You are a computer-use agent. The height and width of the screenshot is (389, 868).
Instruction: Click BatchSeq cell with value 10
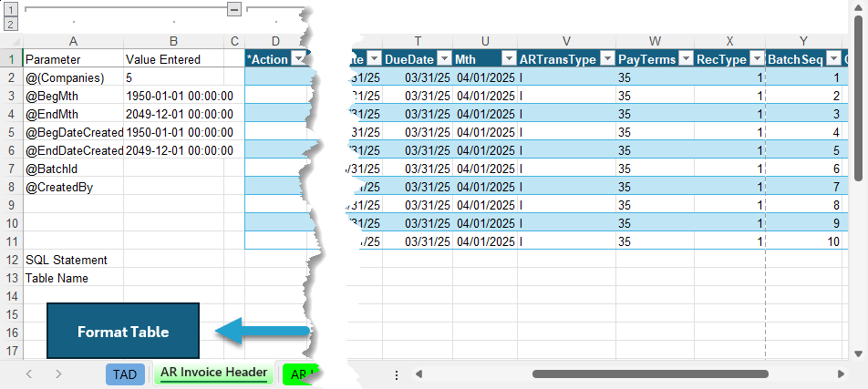pos(803,241)
